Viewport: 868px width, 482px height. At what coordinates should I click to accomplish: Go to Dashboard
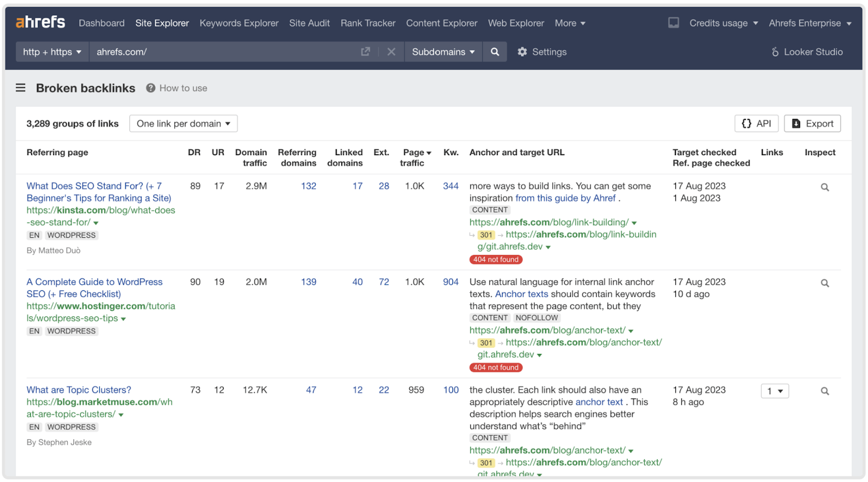click(x=101, y=23)
